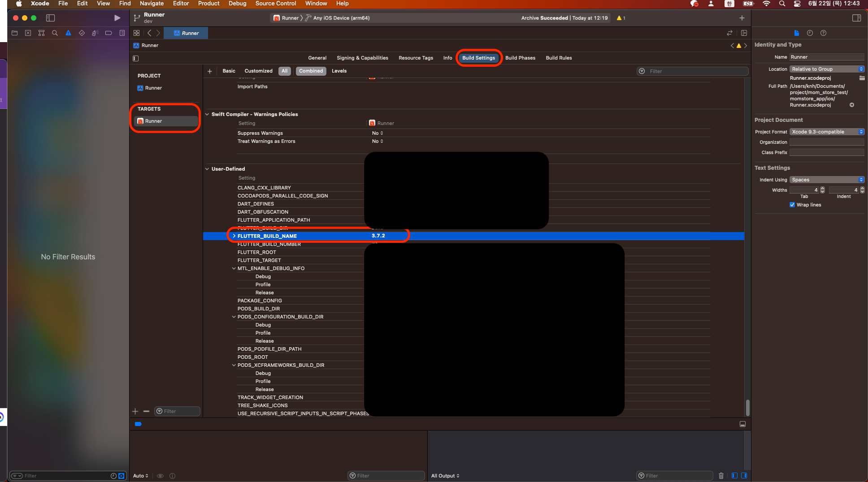Screen dimensions: 868x482
Task: Toggle the navigator sidebar
Action: pos(50,18)
